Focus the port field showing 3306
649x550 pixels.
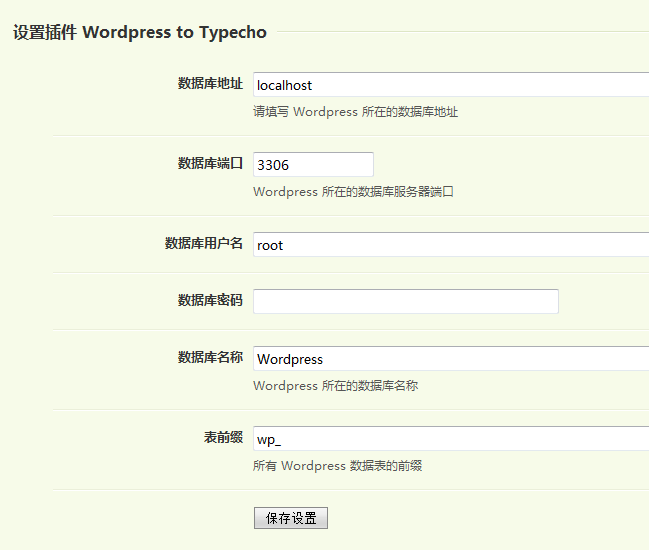tap(313, 165)
